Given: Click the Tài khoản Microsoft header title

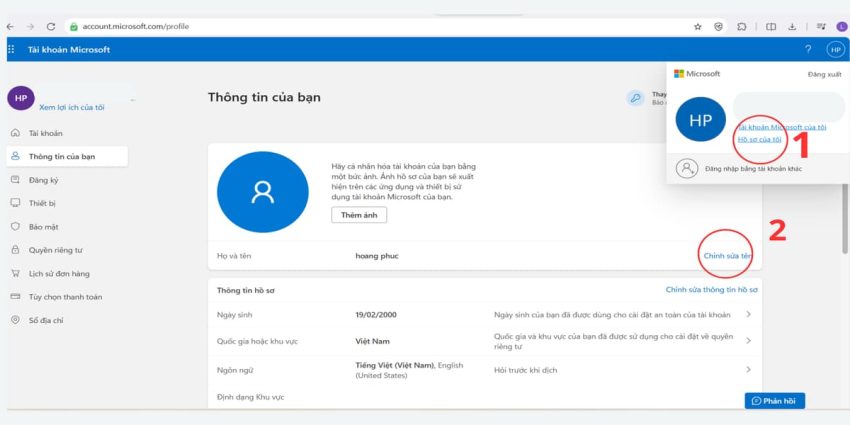Looking at the screenshot, I should (x=69, y=49).
